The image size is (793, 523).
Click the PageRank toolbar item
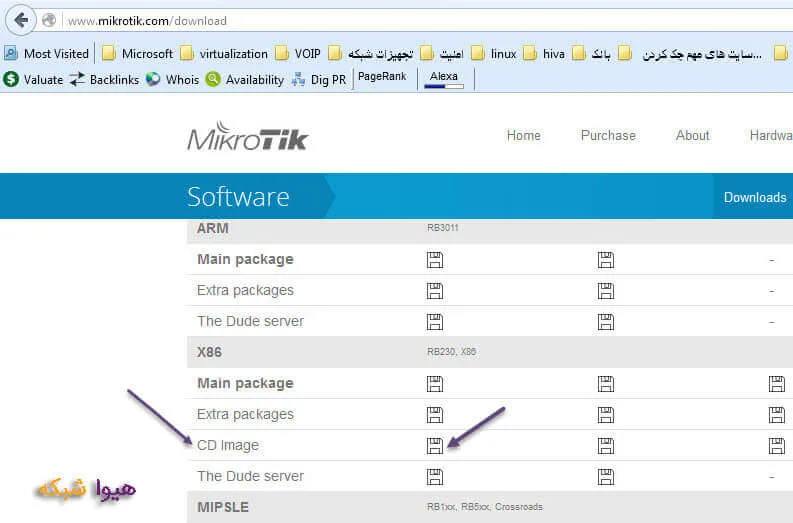382,76
